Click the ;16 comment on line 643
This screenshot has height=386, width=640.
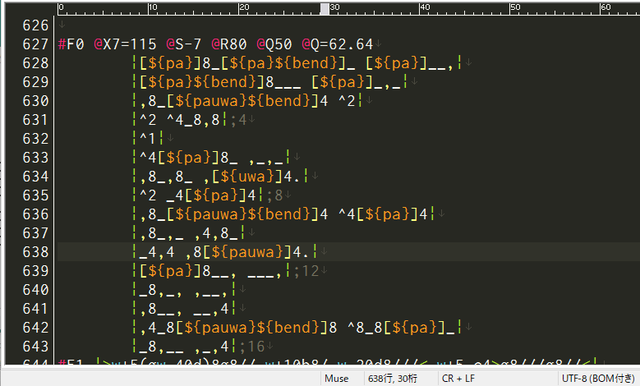(252, 347)
